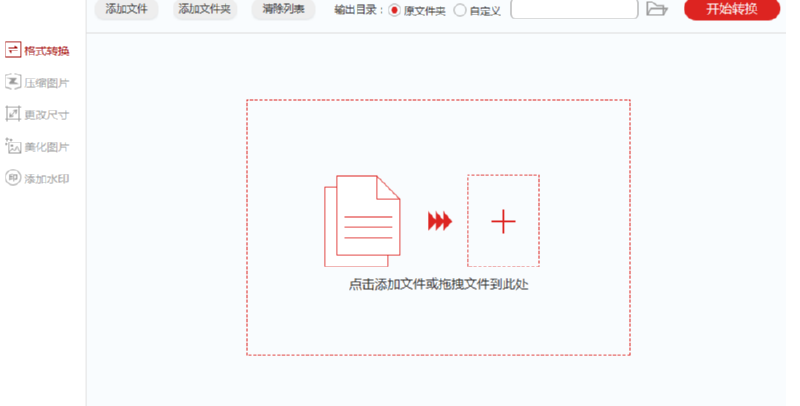Click the 输出目录 label

coord(358,10)
